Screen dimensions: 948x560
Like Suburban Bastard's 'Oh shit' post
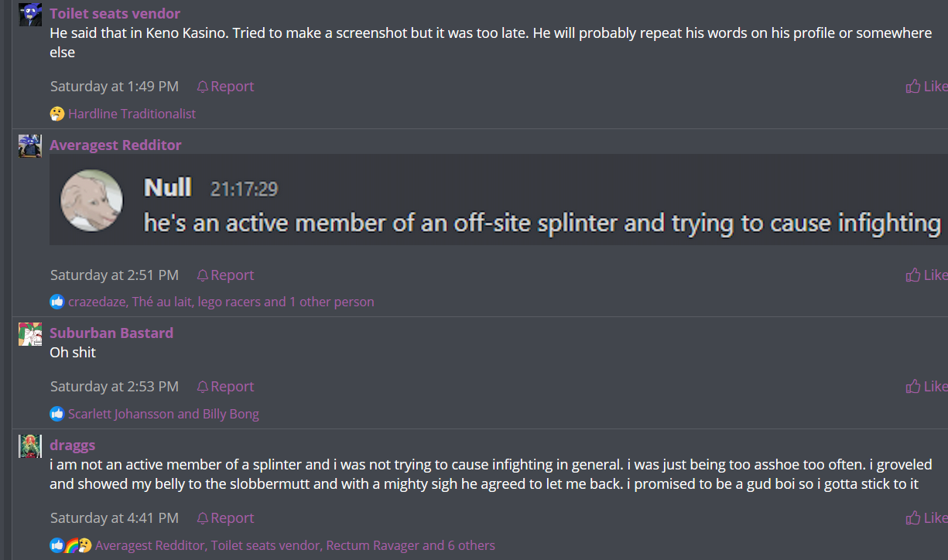(x=926, y=386)
